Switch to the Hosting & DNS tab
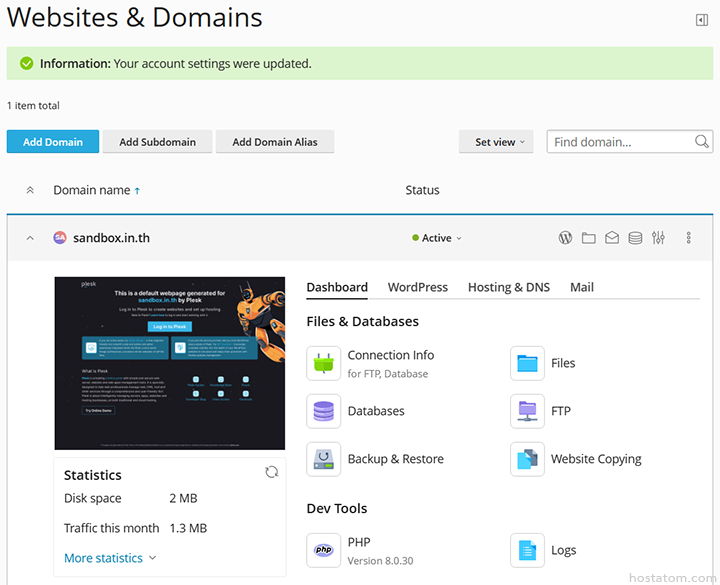This screenshot has height=585, width=720. (x=508, y=287)
